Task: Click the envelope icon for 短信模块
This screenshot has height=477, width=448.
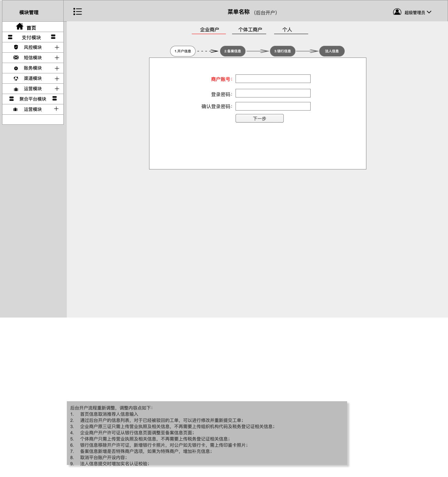Action: point(16,58)
